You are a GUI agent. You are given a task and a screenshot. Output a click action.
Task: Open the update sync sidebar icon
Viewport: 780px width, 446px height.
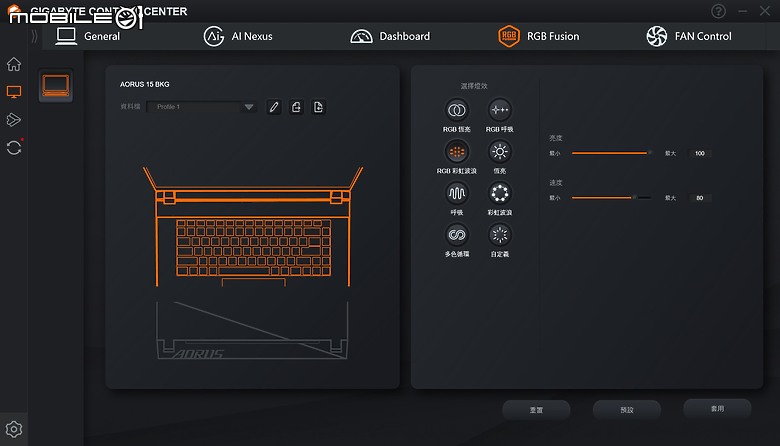tap(14, 148)
